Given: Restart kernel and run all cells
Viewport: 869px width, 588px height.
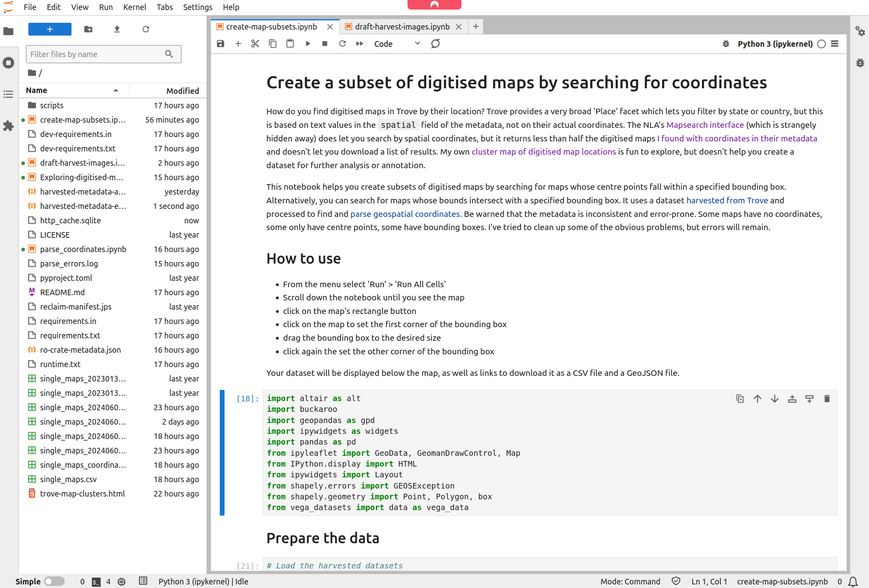Looking at the screenshot, I should tap(360, 44).
